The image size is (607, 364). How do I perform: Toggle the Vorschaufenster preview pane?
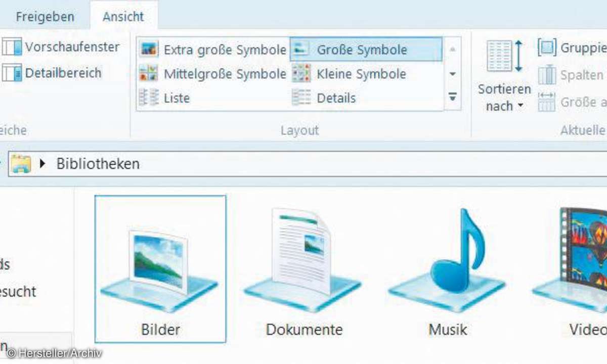[61, 47]
